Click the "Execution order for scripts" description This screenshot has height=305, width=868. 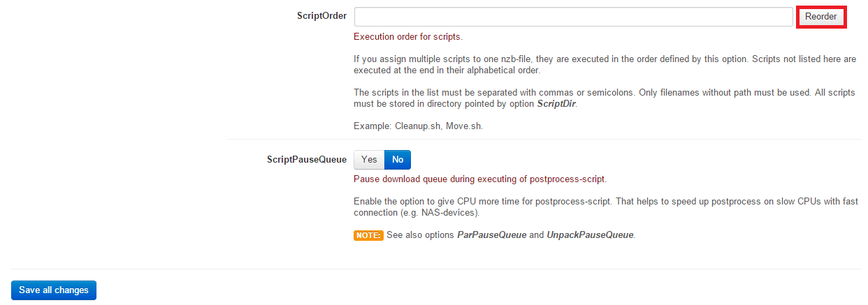(x=408, y=37)
